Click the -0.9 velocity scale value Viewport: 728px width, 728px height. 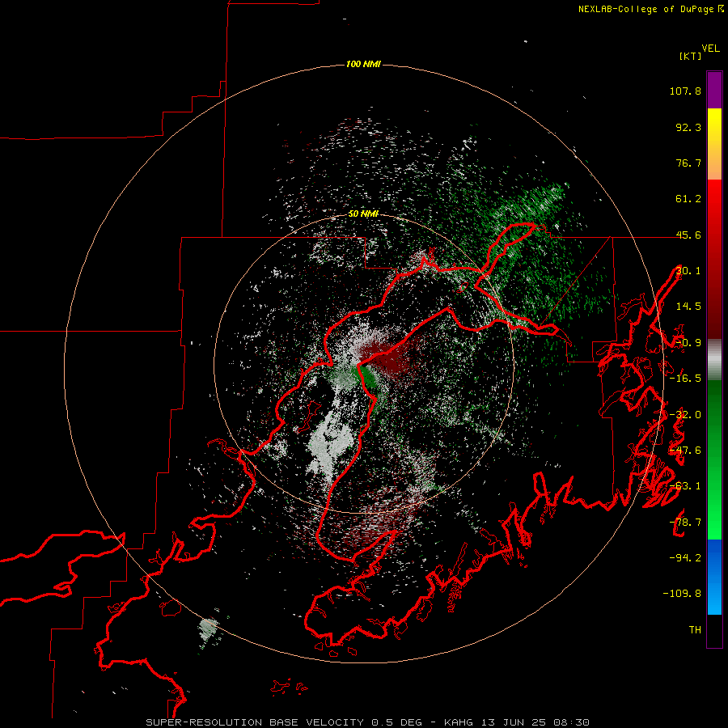(x=688, y=343)
